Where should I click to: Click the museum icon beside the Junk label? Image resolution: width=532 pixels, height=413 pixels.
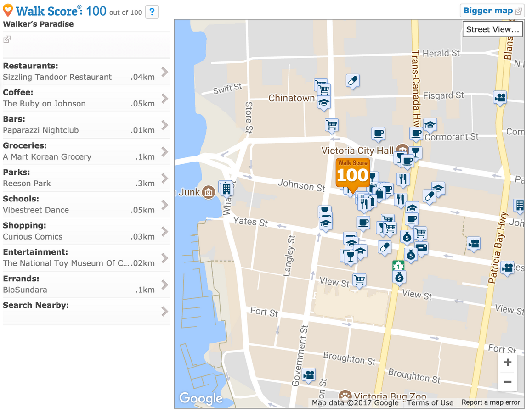click(208, 192)
